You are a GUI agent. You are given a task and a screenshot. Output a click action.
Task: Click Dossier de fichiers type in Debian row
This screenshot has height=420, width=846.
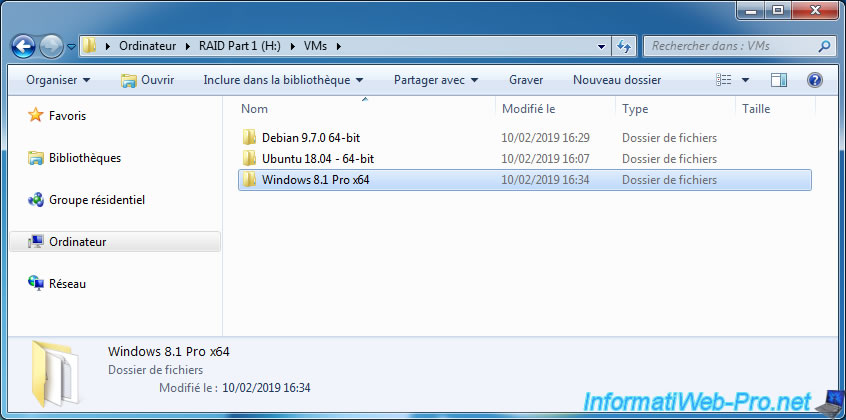[670, 138]
